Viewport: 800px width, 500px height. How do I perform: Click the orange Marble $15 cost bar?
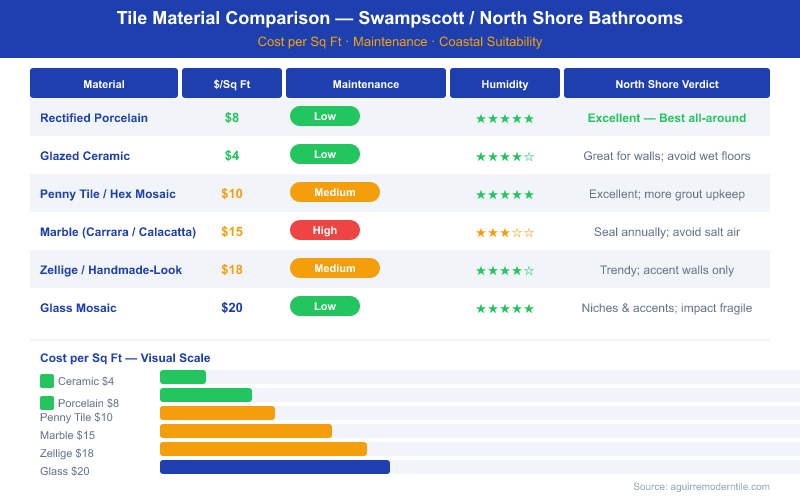click(x=246, y=431)
